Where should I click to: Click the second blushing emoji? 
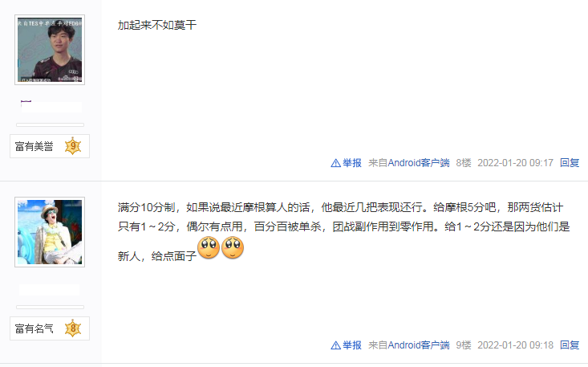tap(233, 247)
